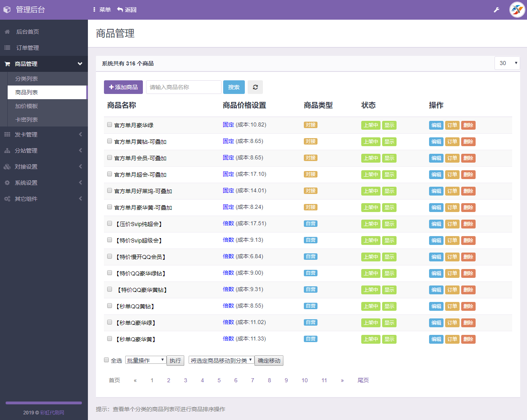Click 编辑 for 官方单月豪华绿
The width and height of the screenshot is (527, 420).
click(436, 125)
